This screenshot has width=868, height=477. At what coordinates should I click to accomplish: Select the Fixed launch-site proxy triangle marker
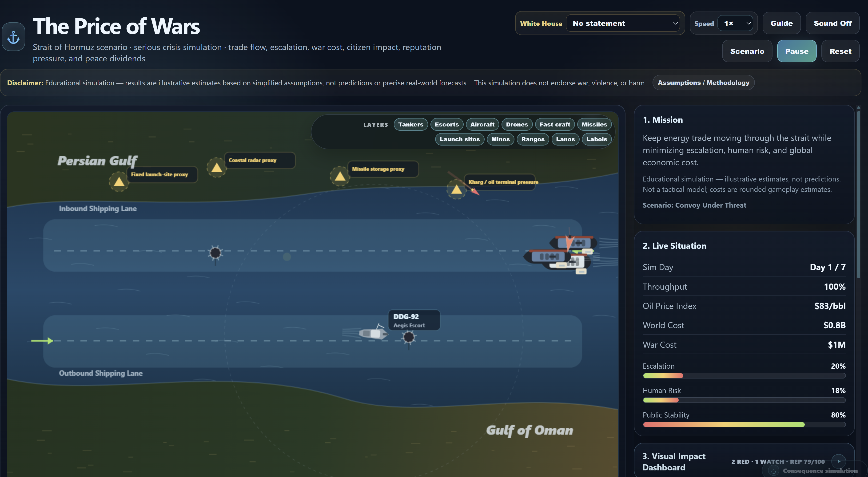tap(119, 182)
